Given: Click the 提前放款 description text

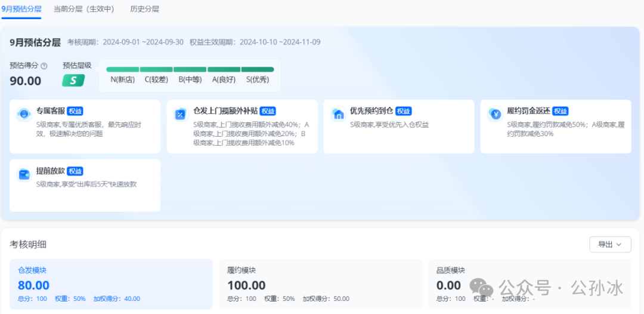Looking at the screenshot, I should point(86,184).
